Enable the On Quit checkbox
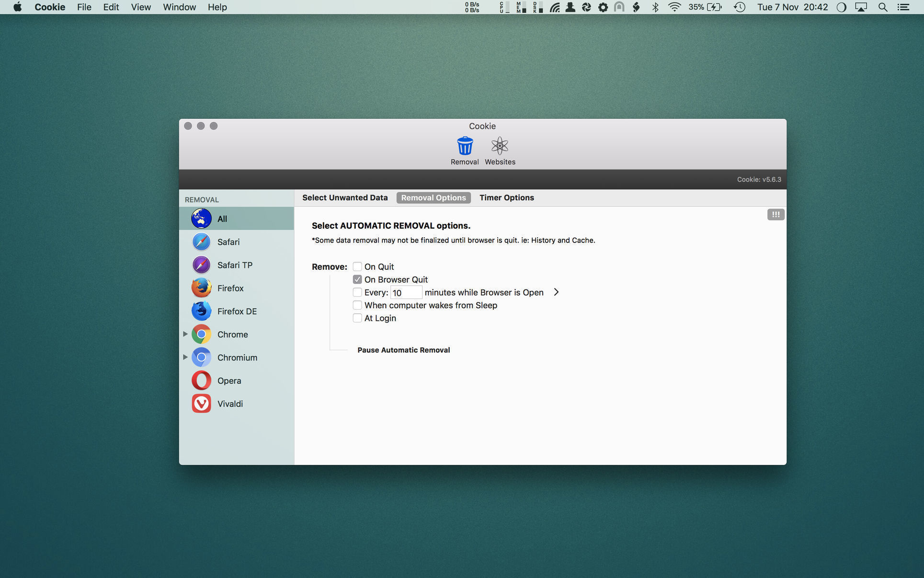This screenshot has height=578, width=924. coord(357,266)
